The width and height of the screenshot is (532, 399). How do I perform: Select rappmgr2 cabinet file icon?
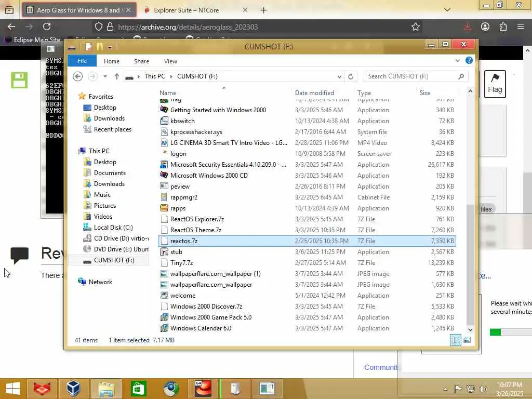tap(164, 197)
